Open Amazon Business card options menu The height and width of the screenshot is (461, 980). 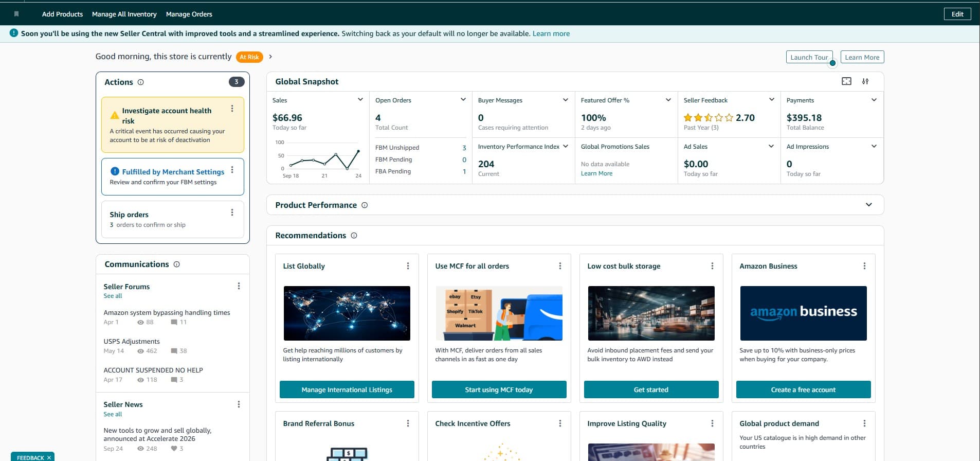(x=864, y=266)
